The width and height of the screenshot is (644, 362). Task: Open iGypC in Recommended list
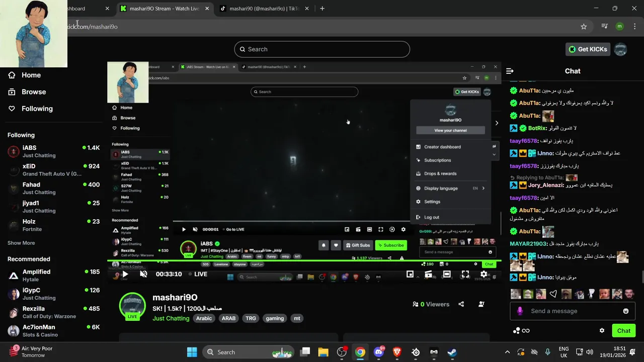(54, 294)
